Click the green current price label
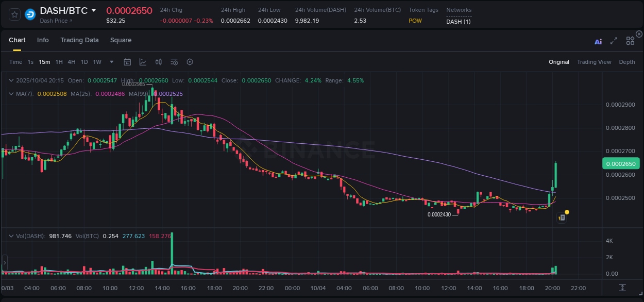The image size is (644, 302). click(x=620, y=163)
